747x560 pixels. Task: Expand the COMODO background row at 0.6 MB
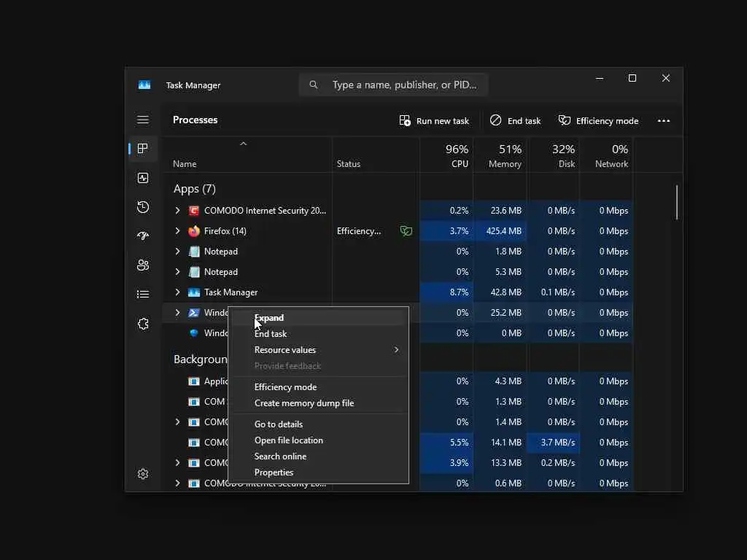[x=178, y=483]
